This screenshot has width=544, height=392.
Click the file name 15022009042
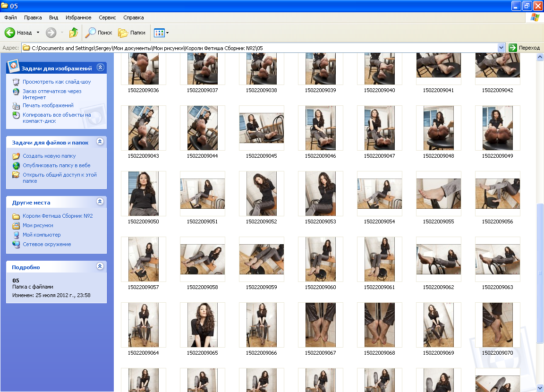tap(497, 90)
